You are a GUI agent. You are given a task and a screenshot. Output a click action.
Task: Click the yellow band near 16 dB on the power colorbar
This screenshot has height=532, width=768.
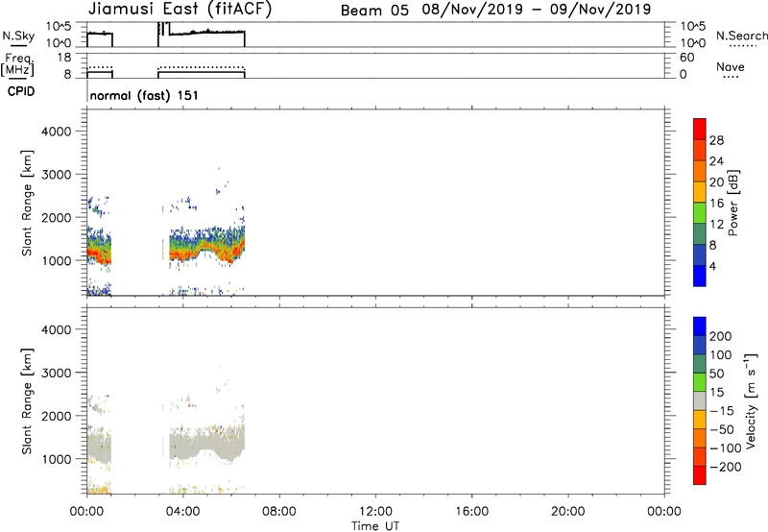[700, 191]
